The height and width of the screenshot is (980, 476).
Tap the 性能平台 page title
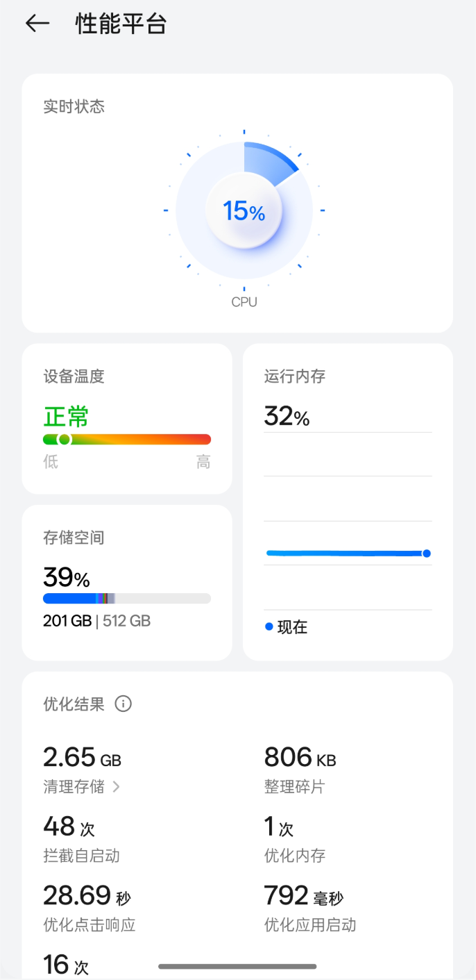pyautogui.click(x=121, y=24)
